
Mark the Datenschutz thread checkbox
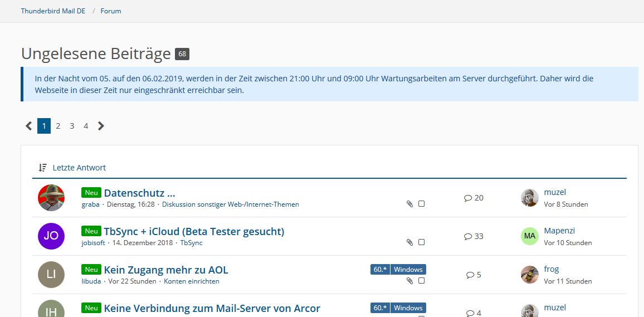pos(421,204)
